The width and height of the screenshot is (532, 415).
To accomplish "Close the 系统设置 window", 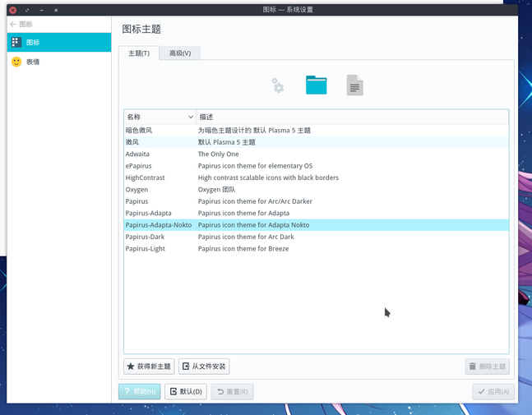I will click(x=13, y=10).
